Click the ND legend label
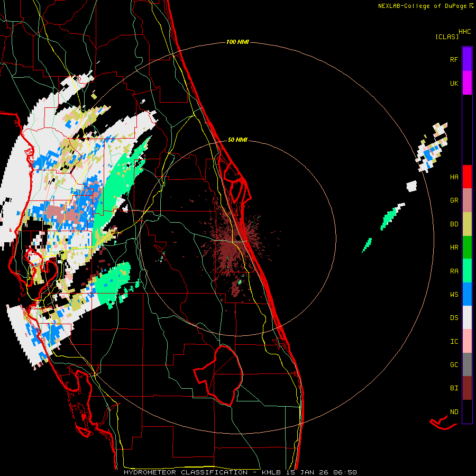Screen dimensions: 476x476 point(454,411)
